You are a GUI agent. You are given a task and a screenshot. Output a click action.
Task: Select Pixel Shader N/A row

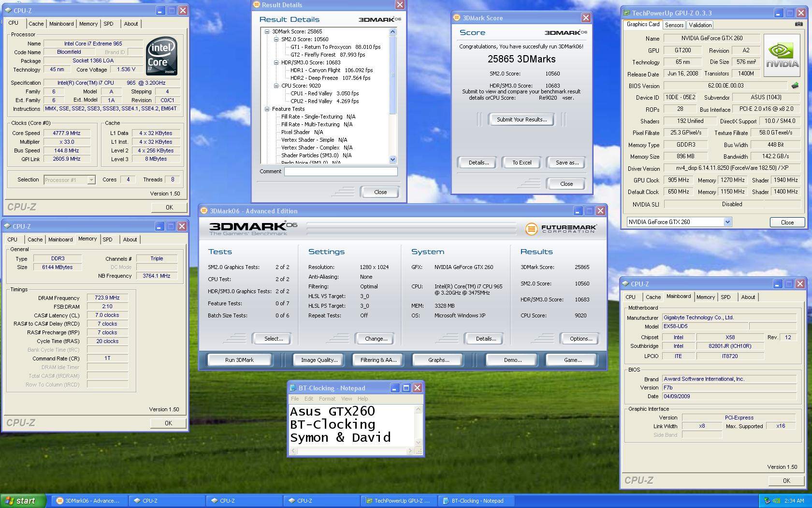pyautogui.click(x=302, y=132)
